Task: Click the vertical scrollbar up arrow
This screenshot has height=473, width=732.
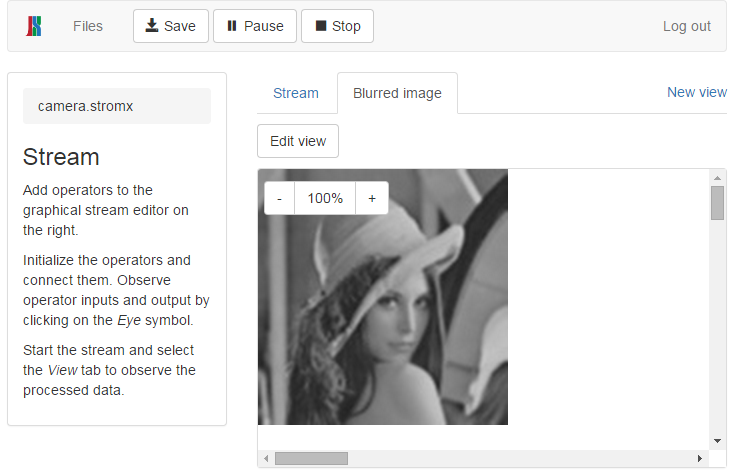Action: [718, 178]
